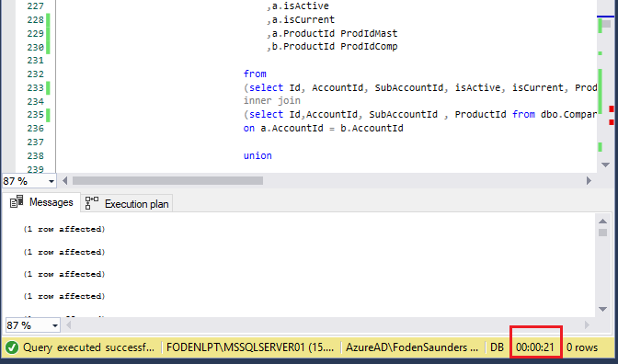Click the 00:00:21 elapsed time in status bar
618x364 pixels.
(x=535, y=347)
